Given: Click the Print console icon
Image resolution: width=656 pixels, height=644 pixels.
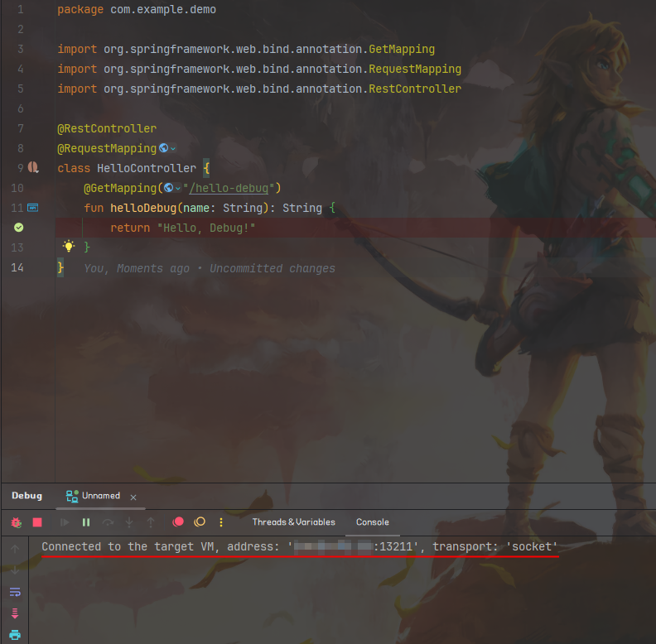Looking at the screenshot, I should click(15, 635).
